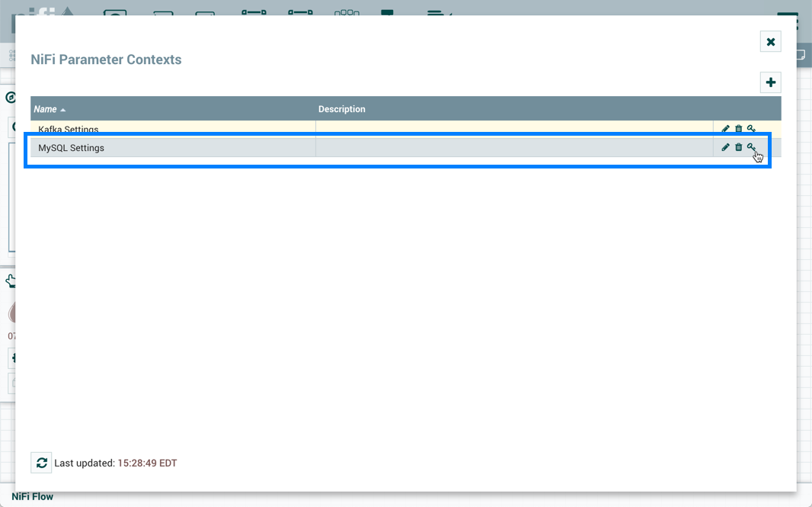The image size is (812, 507).
Task: Click the Operate panel hand icon
Action: point(11,281)
